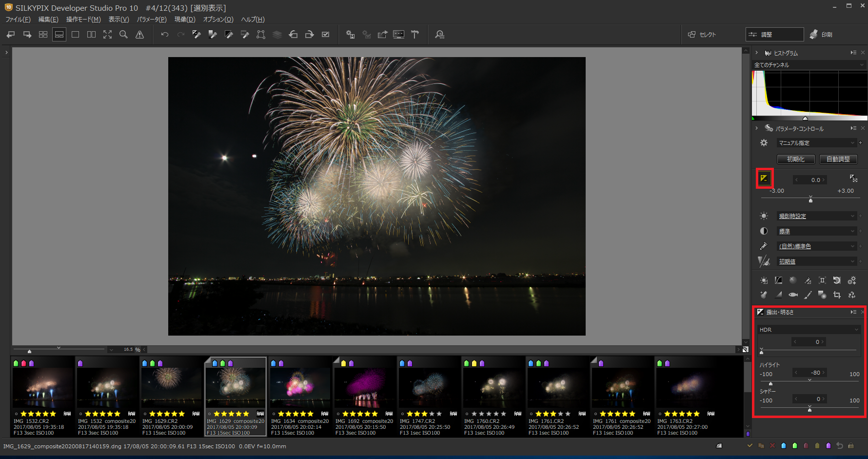Select the exposure point picker tool icon

coord(853,179)
